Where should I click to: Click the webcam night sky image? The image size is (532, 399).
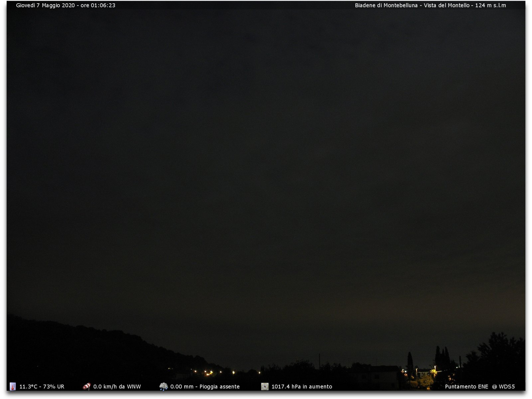pyautogui.click(x=266, y=196)
